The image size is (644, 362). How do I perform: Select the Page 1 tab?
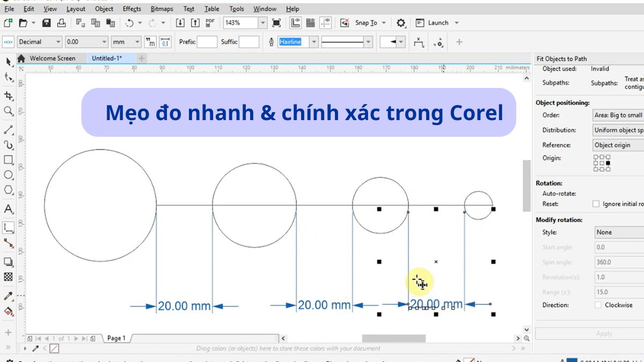pos(116,338)
